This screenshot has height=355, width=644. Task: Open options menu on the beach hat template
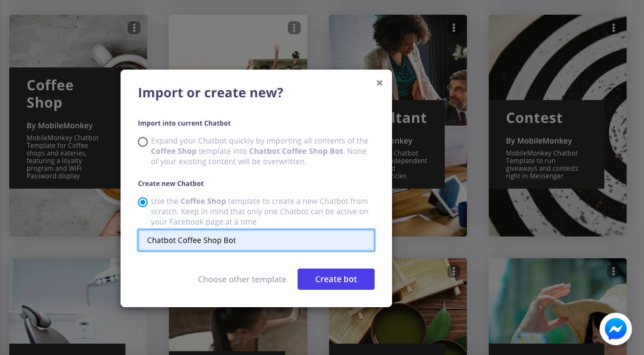click(x=613, y=270)
